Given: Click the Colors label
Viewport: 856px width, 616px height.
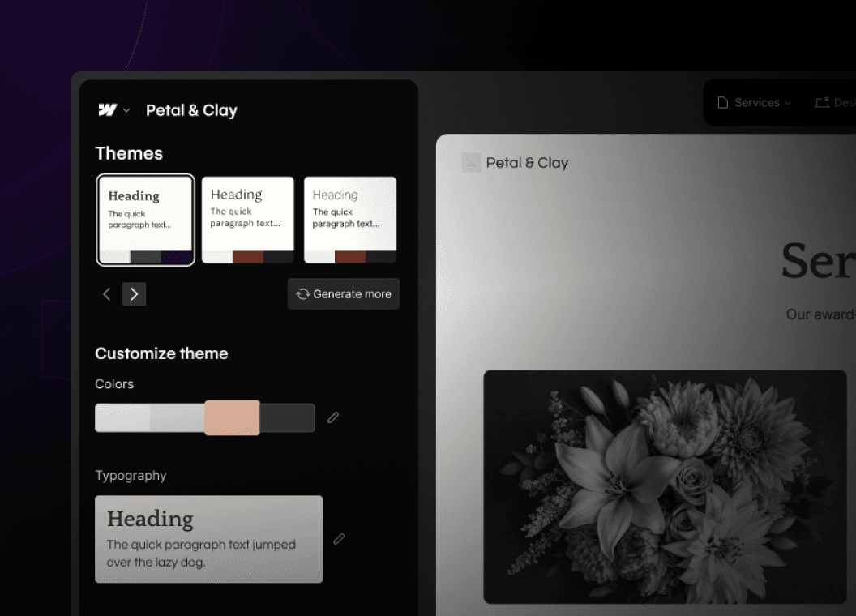Looking at the screenshot, I should pos(114,384).
